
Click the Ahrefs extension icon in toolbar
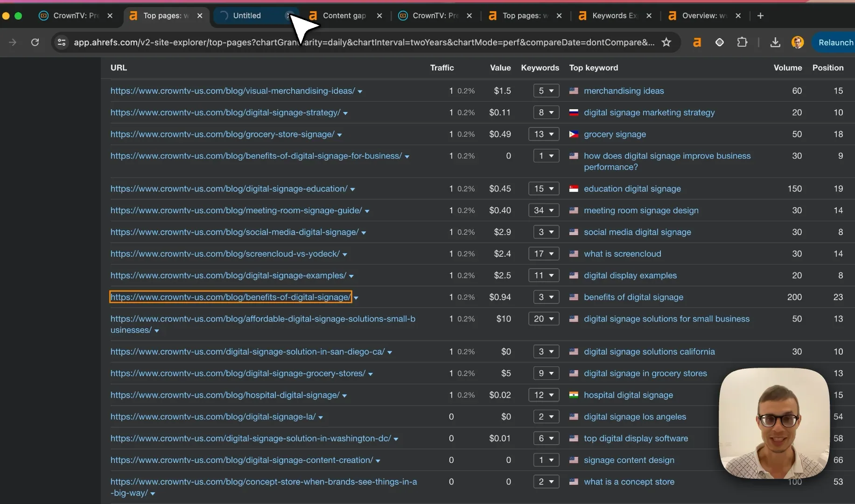pyautogui.click(x=697, y=42)
